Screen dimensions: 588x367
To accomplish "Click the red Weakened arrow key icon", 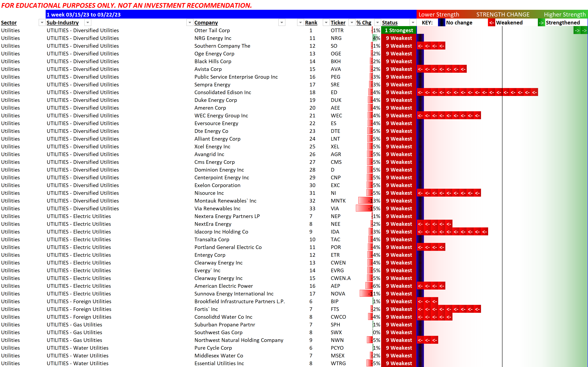I will coord(491,23).
